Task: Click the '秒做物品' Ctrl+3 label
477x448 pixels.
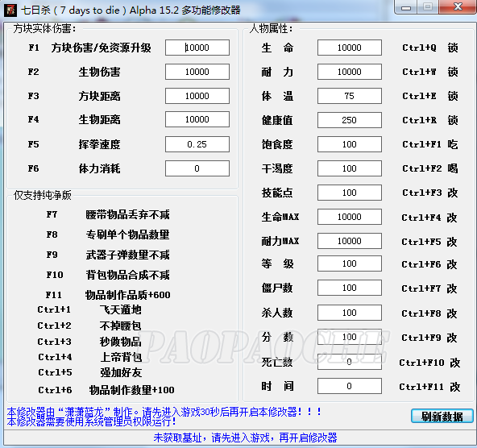Action: [121, 342]
